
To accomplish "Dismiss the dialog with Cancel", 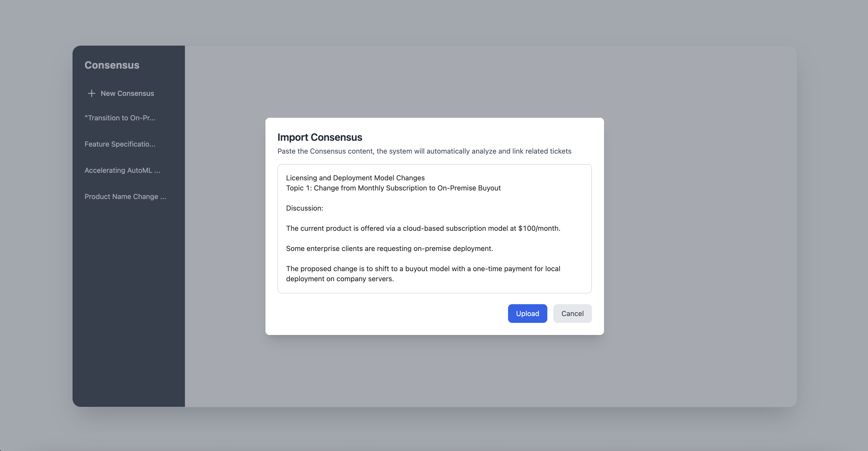I will tap(572, 313).
